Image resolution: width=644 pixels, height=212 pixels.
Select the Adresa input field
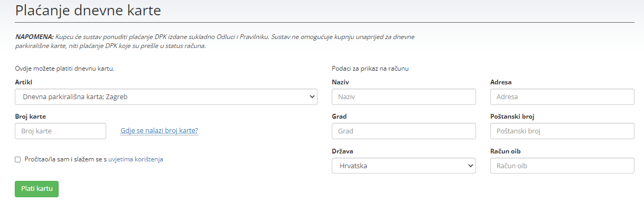pos(562,97)
